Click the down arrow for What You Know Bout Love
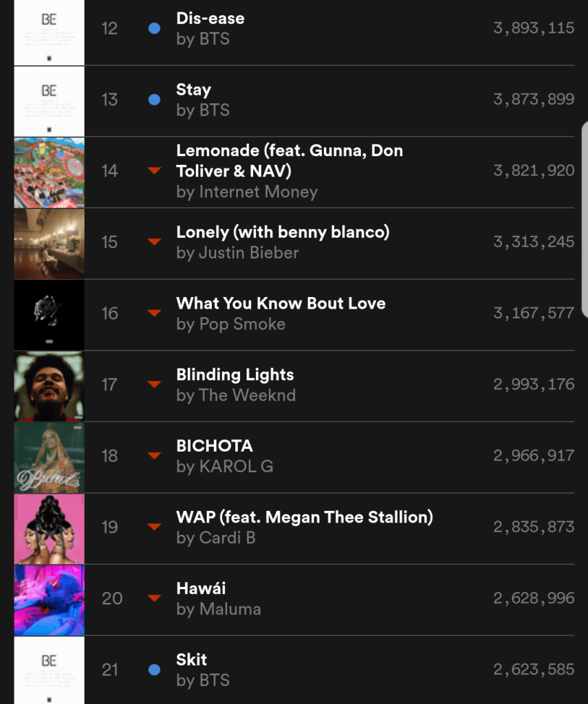The image size is (588, 704). [155, 313]
